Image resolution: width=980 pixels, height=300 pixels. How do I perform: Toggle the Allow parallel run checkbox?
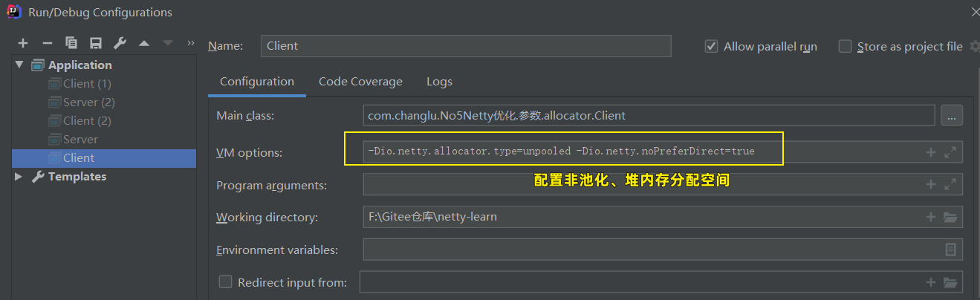click(711, 46)
